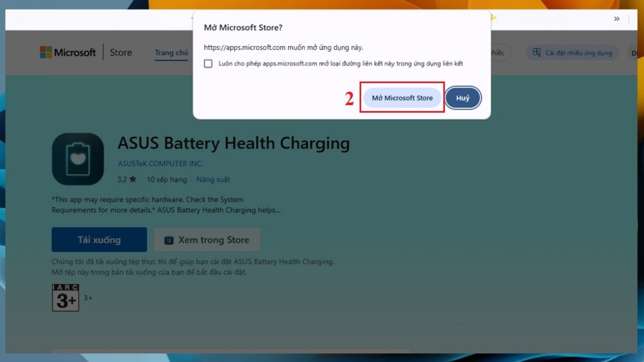Screen dimensions: 644x362
Task: View the 10 xếp hạng ratings link
Action: click(x=166, y=179)
